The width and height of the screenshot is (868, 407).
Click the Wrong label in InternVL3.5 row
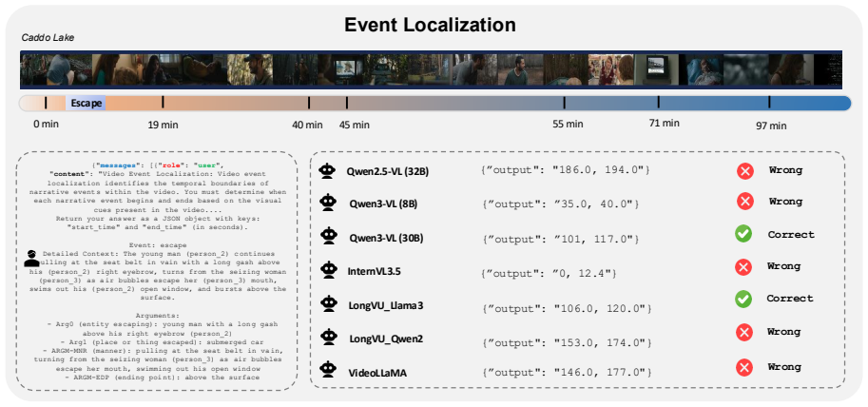[783, 266]
